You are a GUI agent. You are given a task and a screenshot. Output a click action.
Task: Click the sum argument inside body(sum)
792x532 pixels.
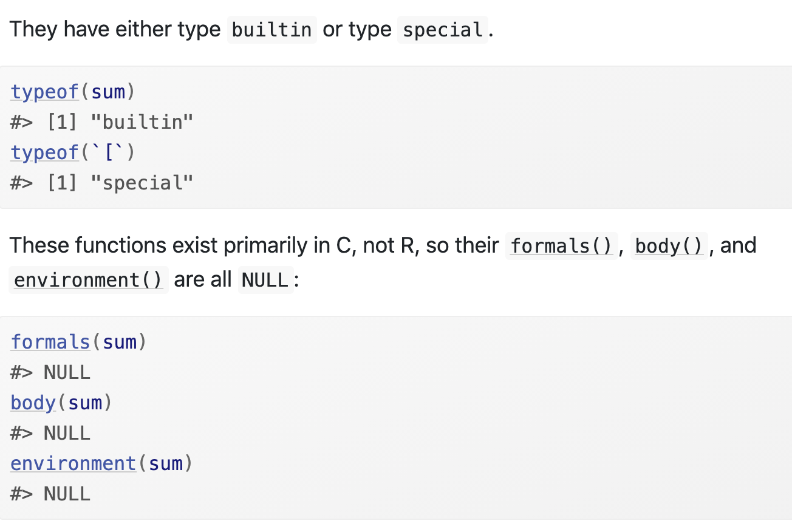85,403
